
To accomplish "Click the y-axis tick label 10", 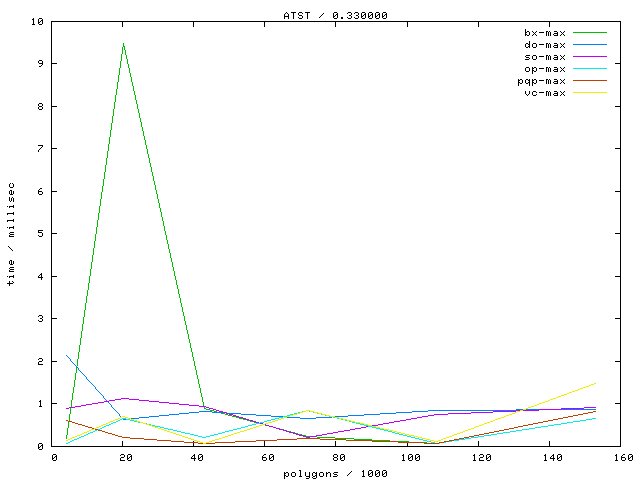I will point(37,21).
